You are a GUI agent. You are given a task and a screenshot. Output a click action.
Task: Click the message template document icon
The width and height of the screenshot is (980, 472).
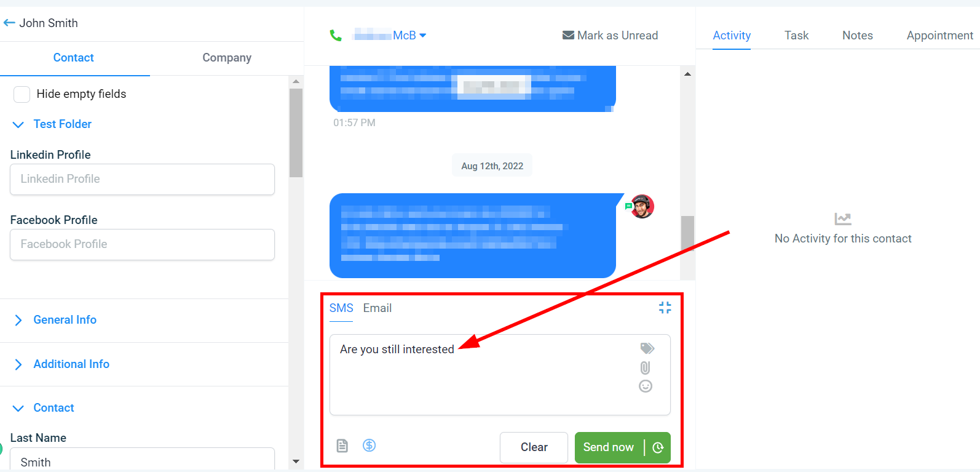tap(342, 446)
